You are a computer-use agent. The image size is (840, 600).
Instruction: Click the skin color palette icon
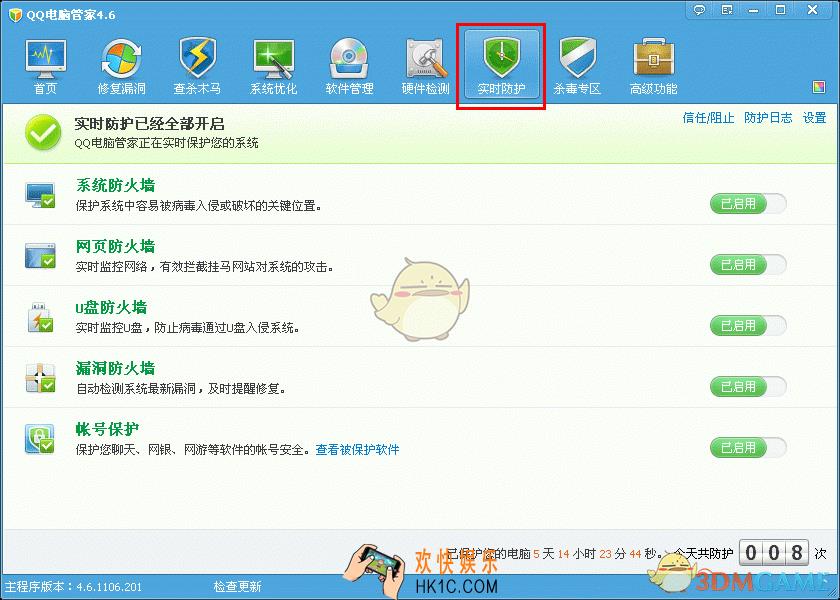819,87
